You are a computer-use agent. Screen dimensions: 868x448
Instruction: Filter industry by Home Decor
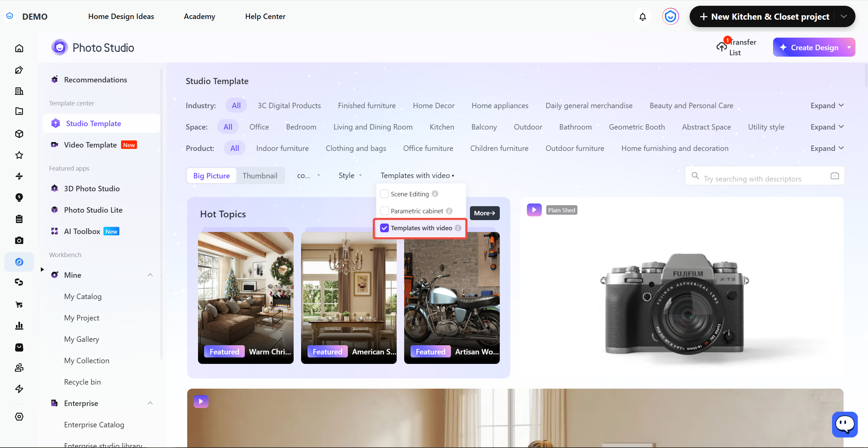click(434, 105)
